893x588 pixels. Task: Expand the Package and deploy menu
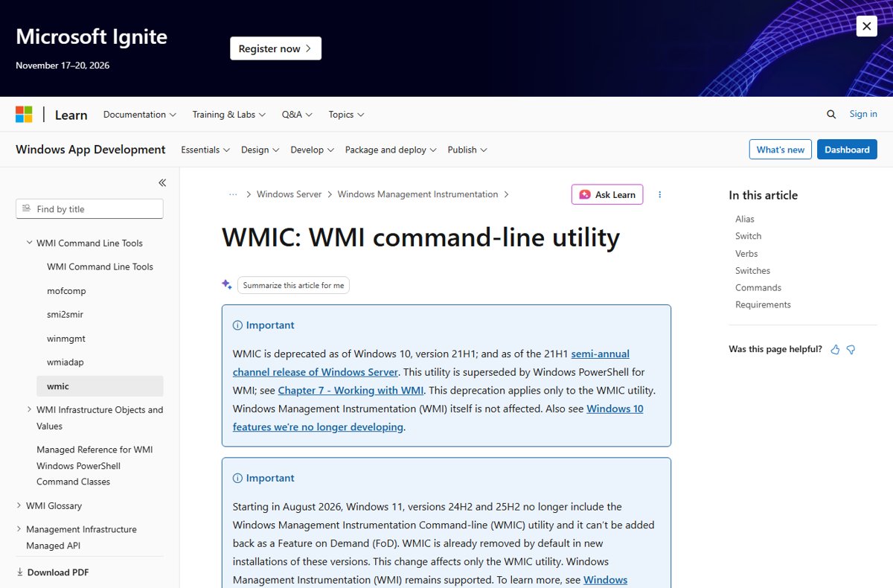click(x=391, y=150)
